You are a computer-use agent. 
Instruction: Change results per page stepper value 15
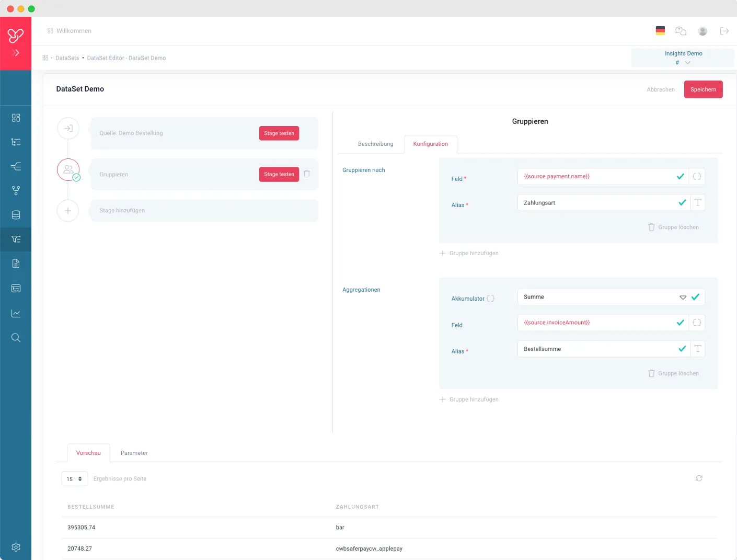(75, 479)
